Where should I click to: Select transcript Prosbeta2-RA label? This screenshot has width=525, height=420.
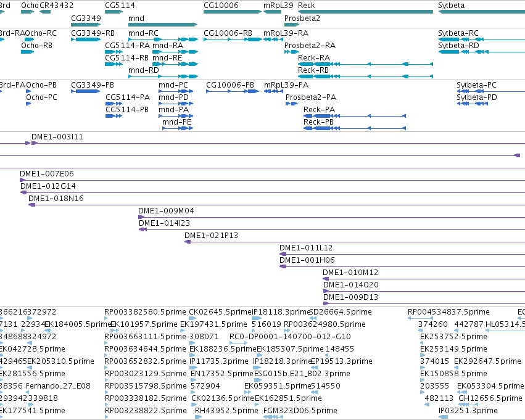pos(310,46)
